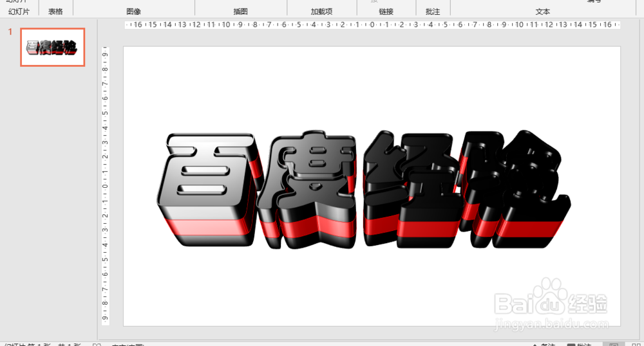Viewport: 644px width, 346px height.
Task: Select the slide 1 thumbnail in the panel
Action: pos(53,47)
